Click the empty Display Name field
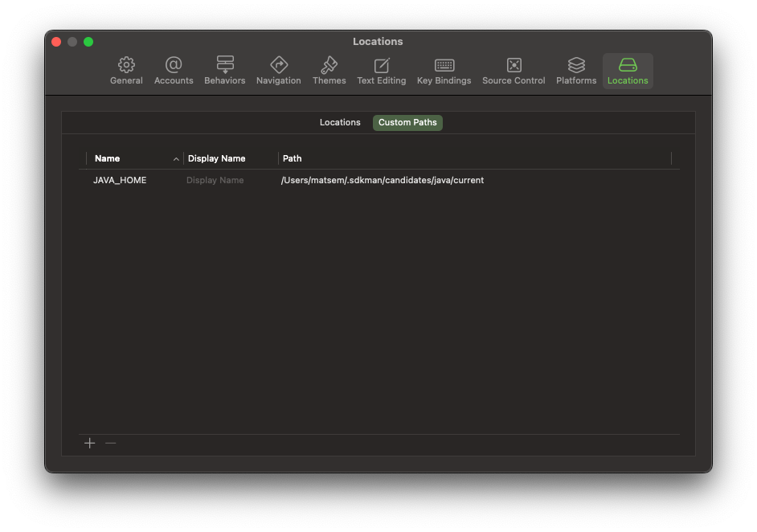Image resolution: width=757 pixels, height=532 pixels. click(x=215, y=180)
